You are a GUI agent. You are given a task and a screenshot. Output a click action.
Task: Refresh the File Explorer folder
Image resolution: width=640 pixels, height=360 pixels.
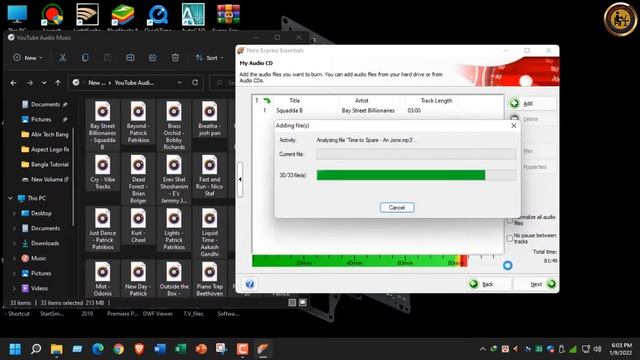[195, 83]
